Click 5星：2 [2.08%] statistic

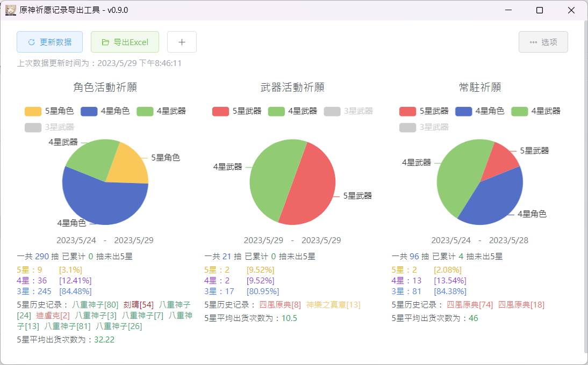coord(427,270)
